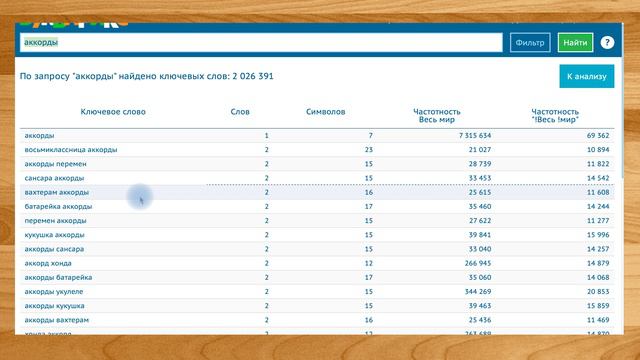This screenshot has width=640, height=360.
Task: Open the help question mark icon
Action: 607,42
